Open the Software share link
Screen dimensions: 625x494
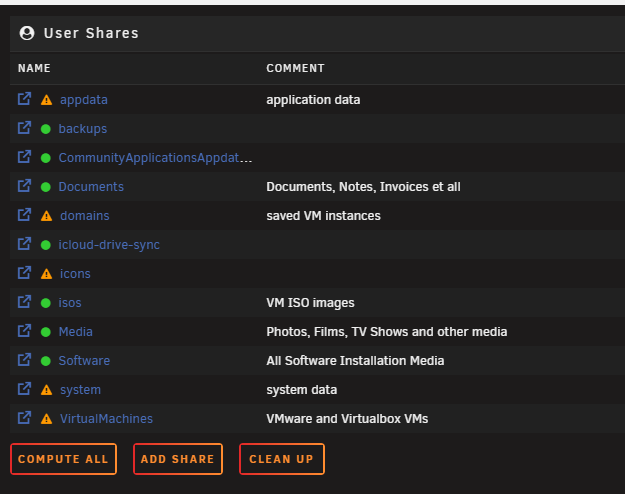pos(85,361)
